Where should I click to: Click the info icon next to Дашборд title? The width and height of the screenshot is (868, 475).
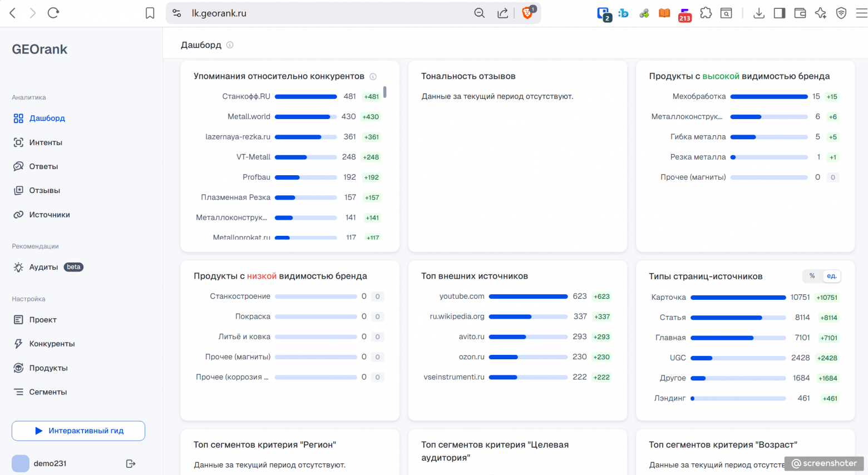tap(230, 45)
